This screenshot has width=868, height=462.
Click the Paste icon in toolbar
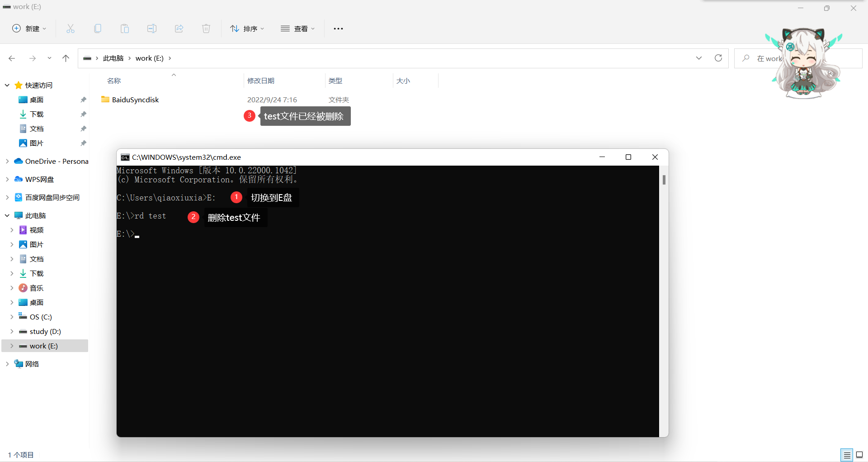pos(125,29)
